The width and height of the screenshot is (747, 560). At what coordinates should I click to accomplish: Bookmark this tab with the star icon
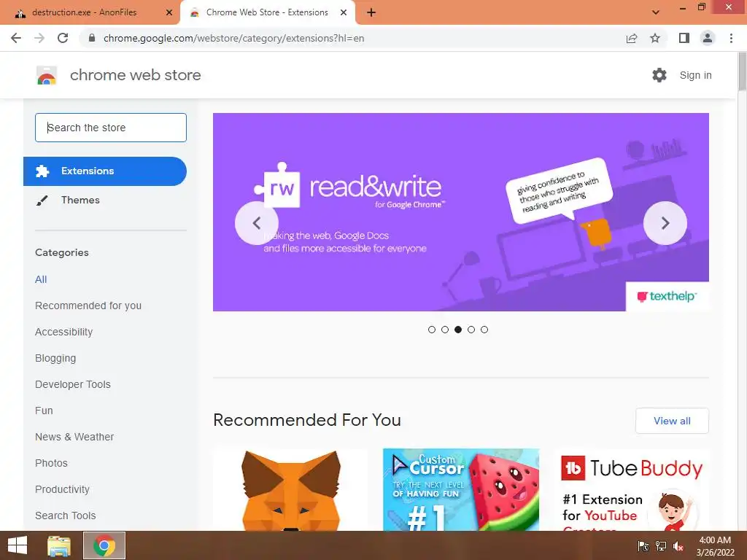(655, 38)
